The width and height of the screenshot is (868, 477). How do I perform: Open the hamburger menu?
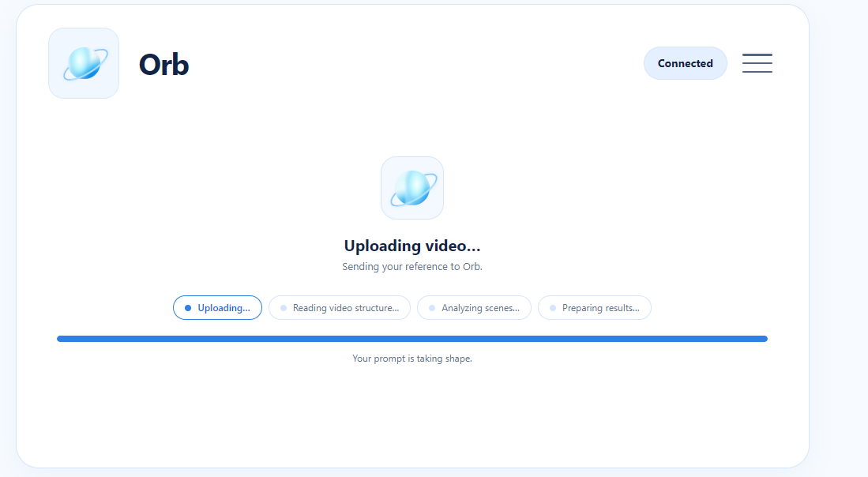[757, 63]
